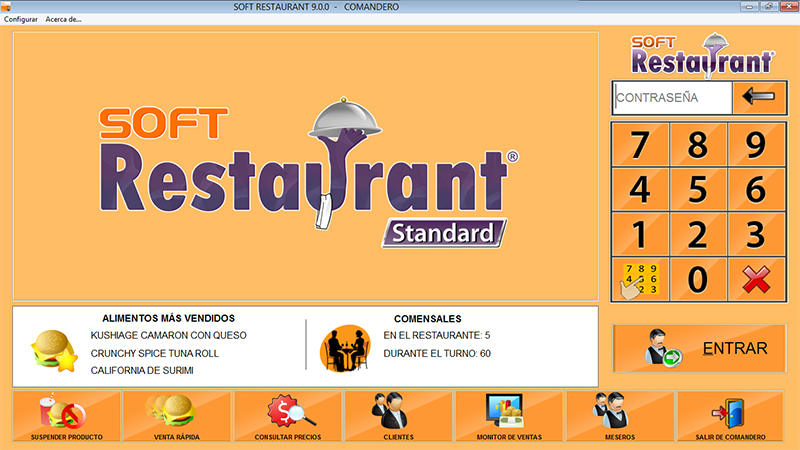The height and width of the screenshot is (450, 800).
Task: Click Salir de Comandero exit icon
Action: [731, 417]
